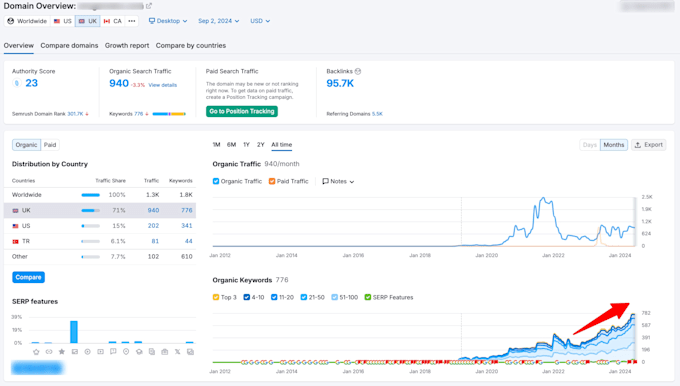Click the Worldwide globe icon
Viewport: 680px width, 386px height.
tap(11, 21)
